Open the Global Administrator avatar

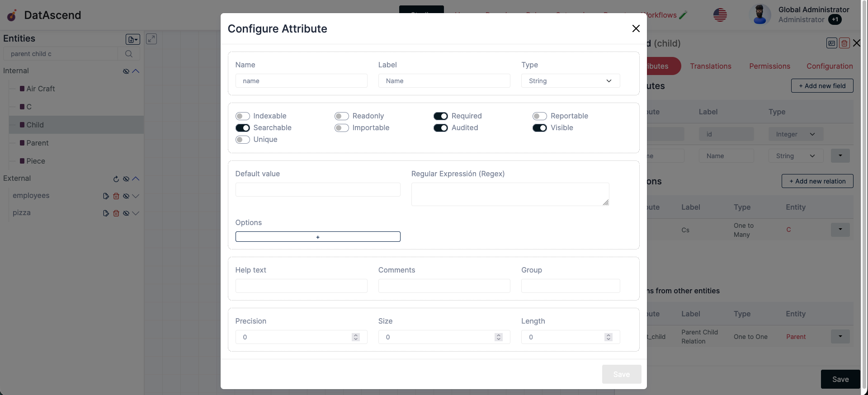coord(760,15)
